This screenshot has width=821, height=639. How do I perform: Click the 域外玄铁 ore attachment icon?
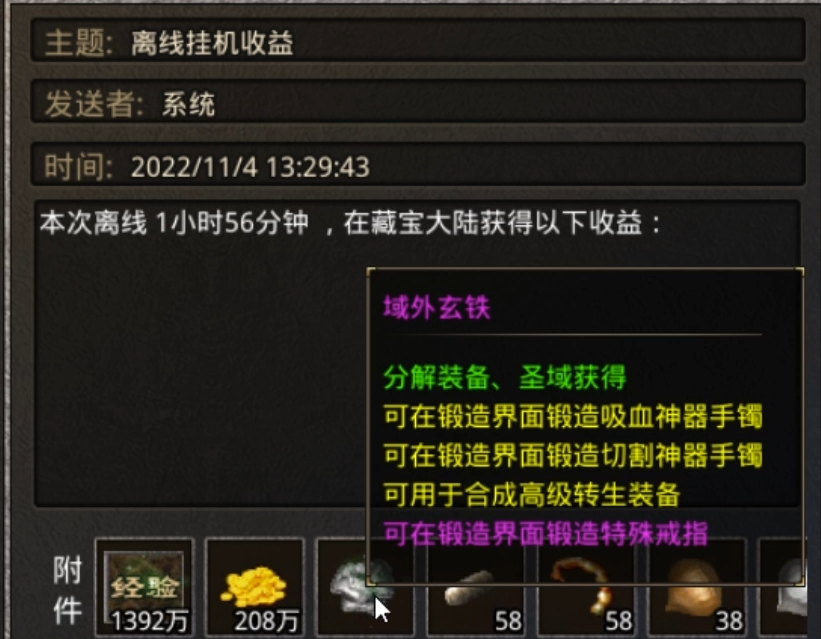[365, 587]
